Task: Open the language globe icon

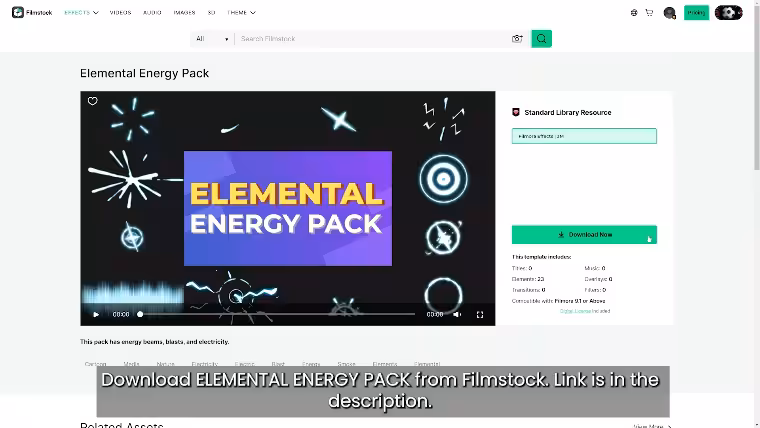Action: 634,13
